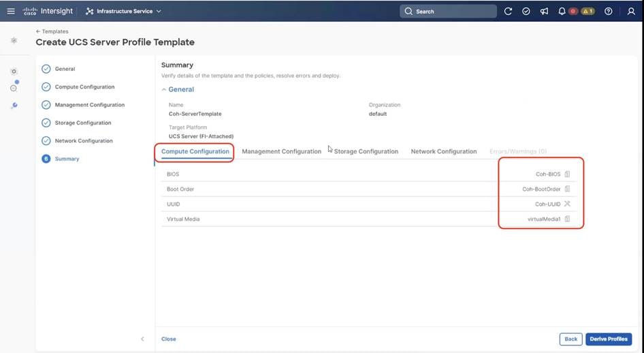
Task: Click the virtualMedia1 policy name
Action: 544,219
